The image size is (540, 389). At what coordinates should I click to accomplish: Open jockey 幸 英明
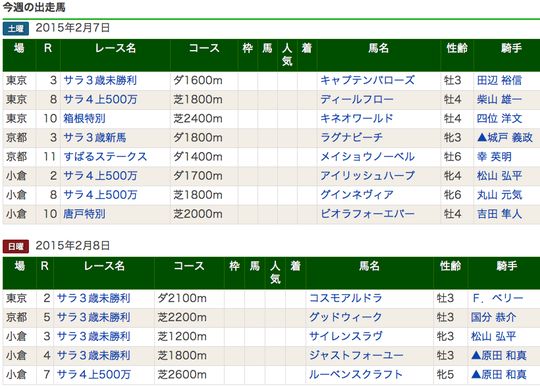[494, 157]
